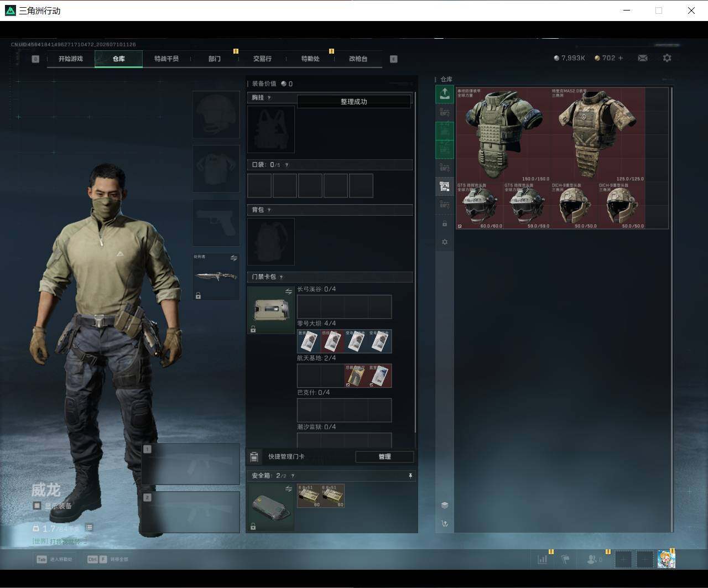Select the highlighted grid-sort icon in warehouse sidebar
This screenshot has width=708, height=588.
(x=444, y=186)
